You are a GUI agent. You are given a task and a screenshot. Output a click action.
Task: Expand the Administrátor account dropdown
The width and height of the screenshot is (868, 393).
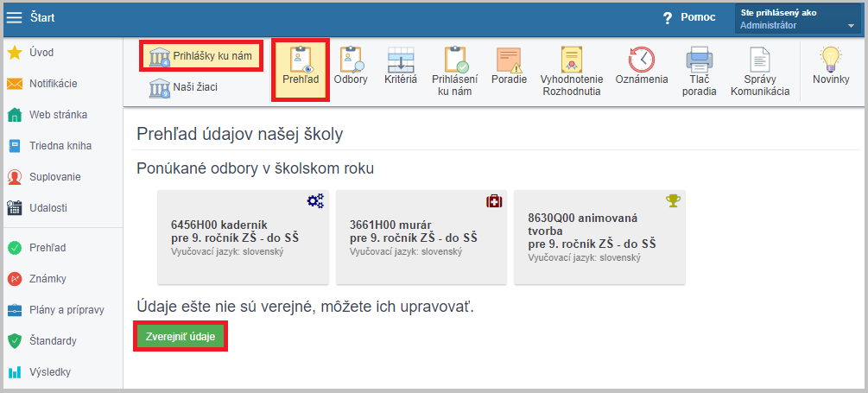(x=798, y=19)
